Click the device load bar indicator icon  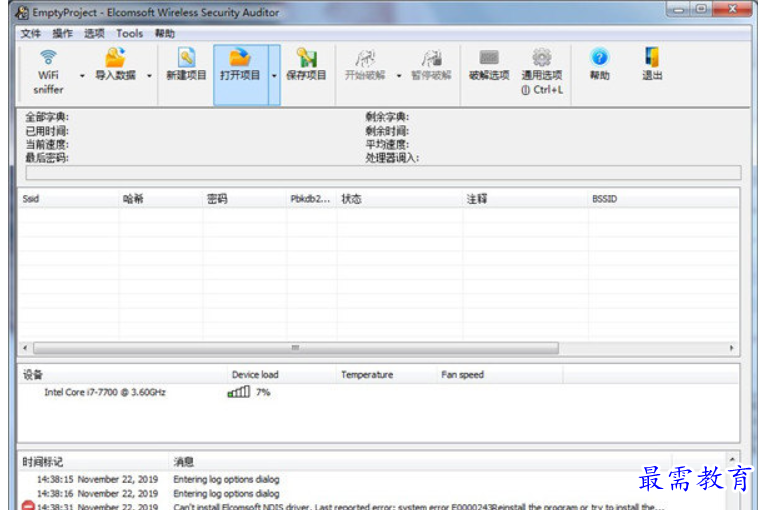point(239,392)
